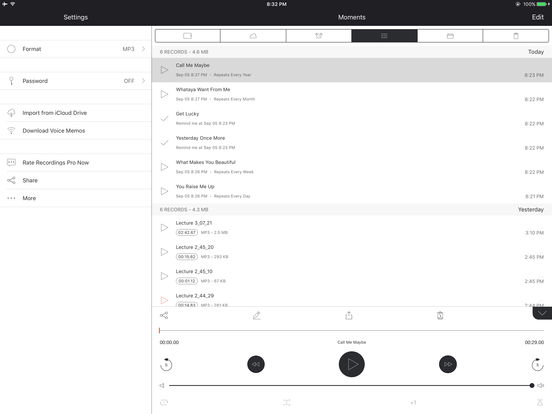552x414 pixels.
Task: Click the rewind button in player
Action: [256, 364]
